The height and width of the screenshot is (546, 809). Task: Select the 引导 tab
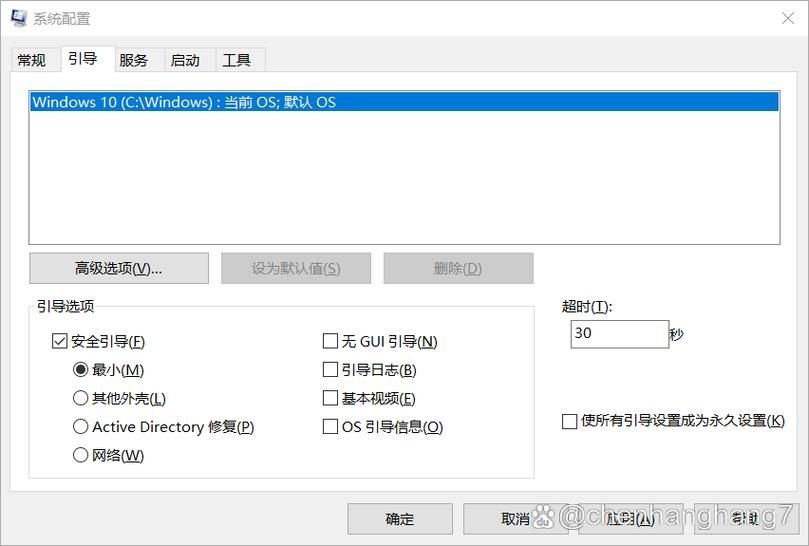pyautogui.click(x=83, y=59)
